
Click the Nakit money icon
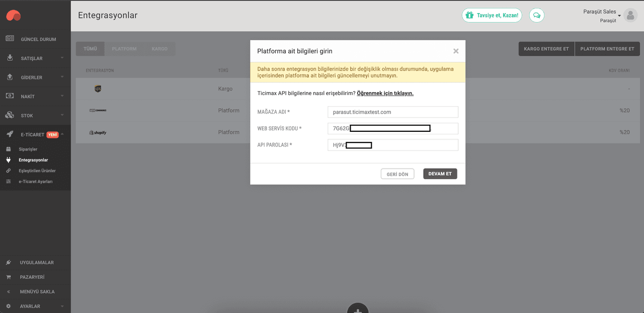[10, 96]
